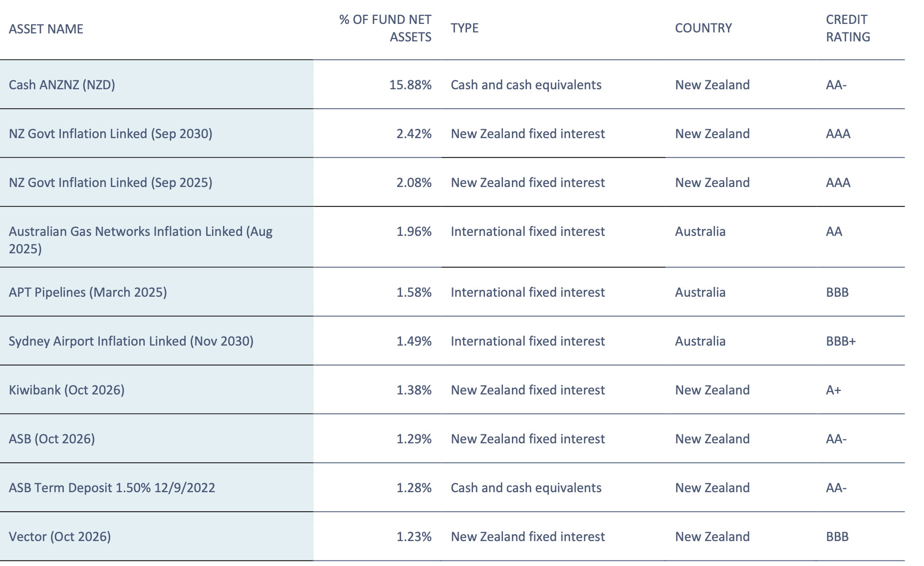Select the 'Cash ANZNZ (NZD)' asset name
Image resolution: width=924 pixels, height=566 pixels.
point(62,85)
